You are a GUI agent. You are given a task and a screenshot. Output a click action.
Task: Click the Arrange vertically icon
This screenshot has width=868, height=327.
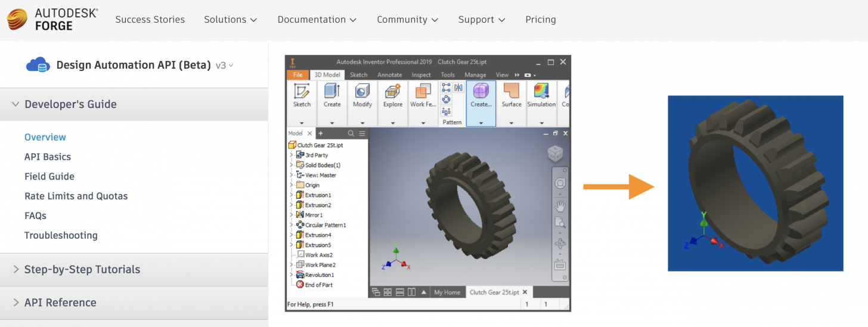411,292
